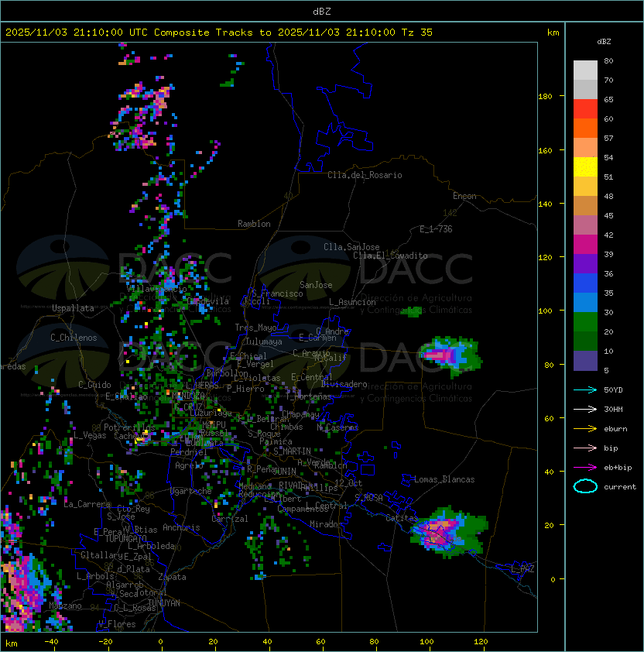The height and width of the screenshot is (652, 644).
Task: Click the 'Uspallata' map label
Action: (73, 308)
